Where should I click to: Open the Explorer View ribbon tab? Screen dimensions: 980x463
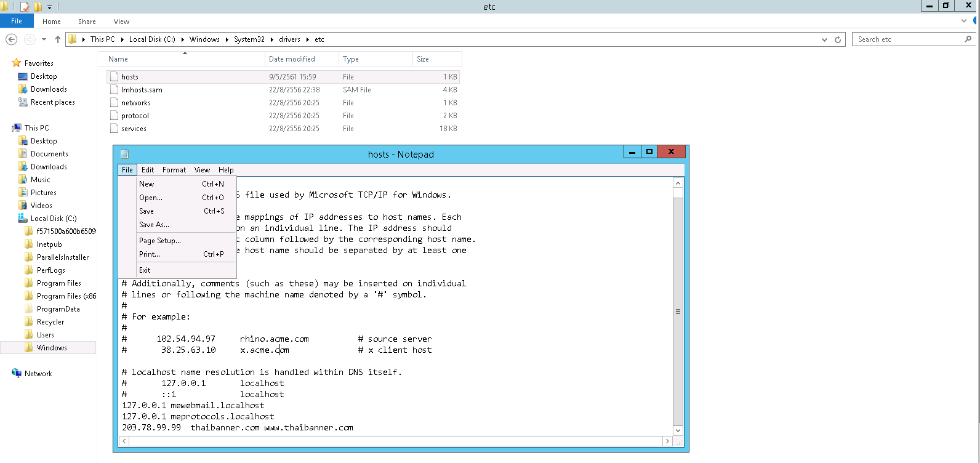tap(121, 22)
